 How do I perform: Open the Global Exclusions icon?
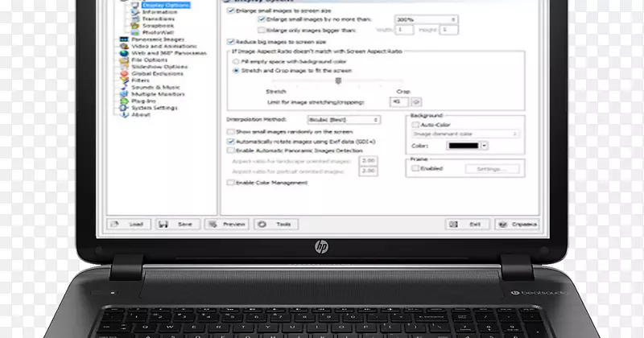point(124,73)
